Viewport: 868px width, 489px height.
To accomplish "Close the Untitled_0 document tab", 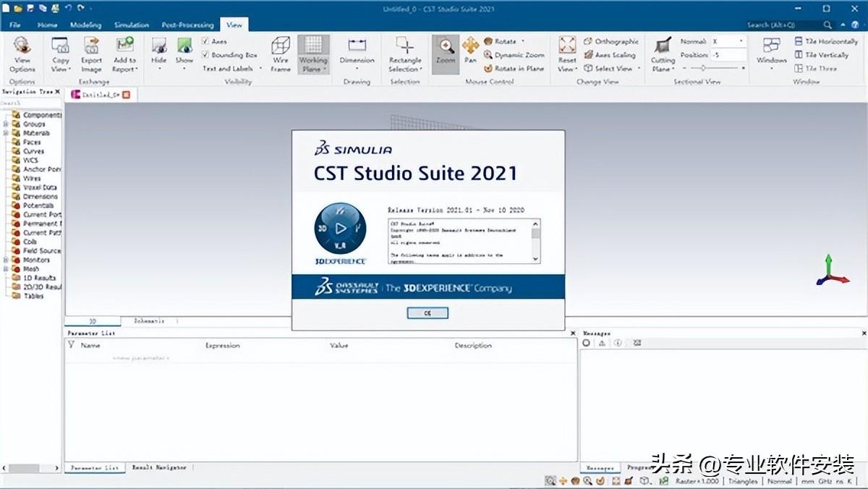I will coord(127,95).
